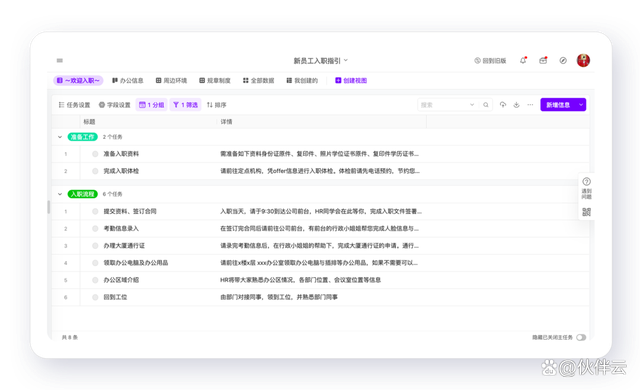The width and height of the screenshot is (640, 390).
Task: Open the notification bell icon
Action: (522, 60)
